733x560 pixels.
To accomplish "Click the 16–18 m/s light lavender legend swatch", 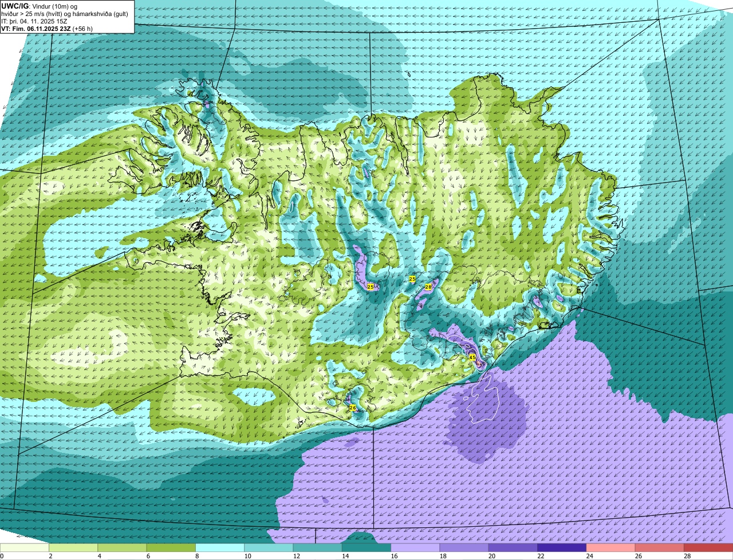I will [x=415, y=548].
